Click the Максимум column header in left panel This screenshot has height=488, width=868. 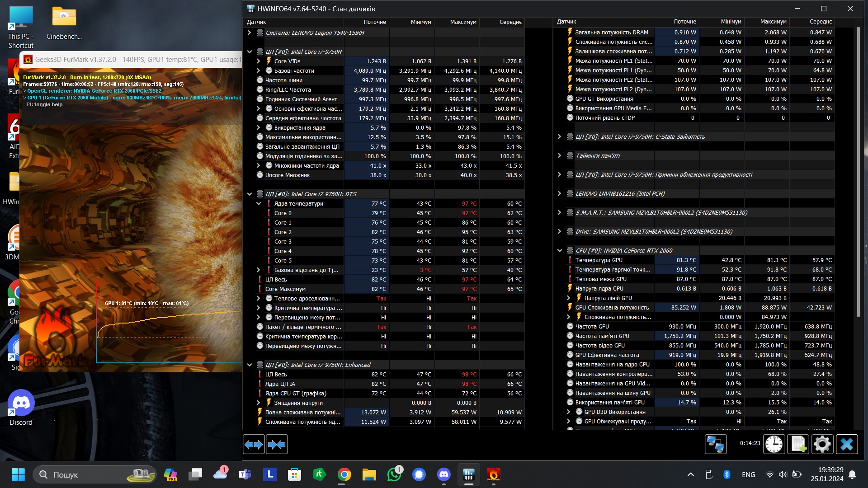point(463,22)
